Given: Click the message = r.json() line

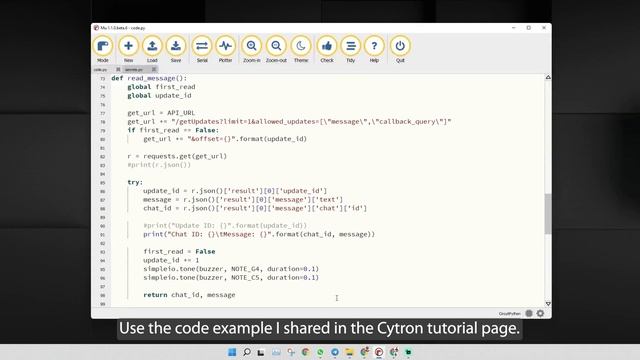Looking at the screenshot, I should (243, 200).
